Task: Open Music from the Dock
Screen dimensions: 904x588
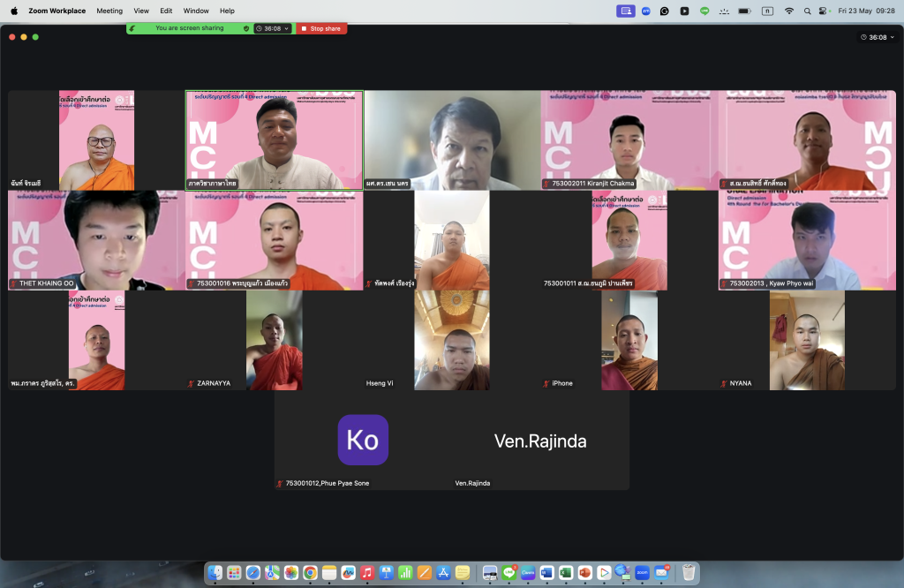Action: 367,572
